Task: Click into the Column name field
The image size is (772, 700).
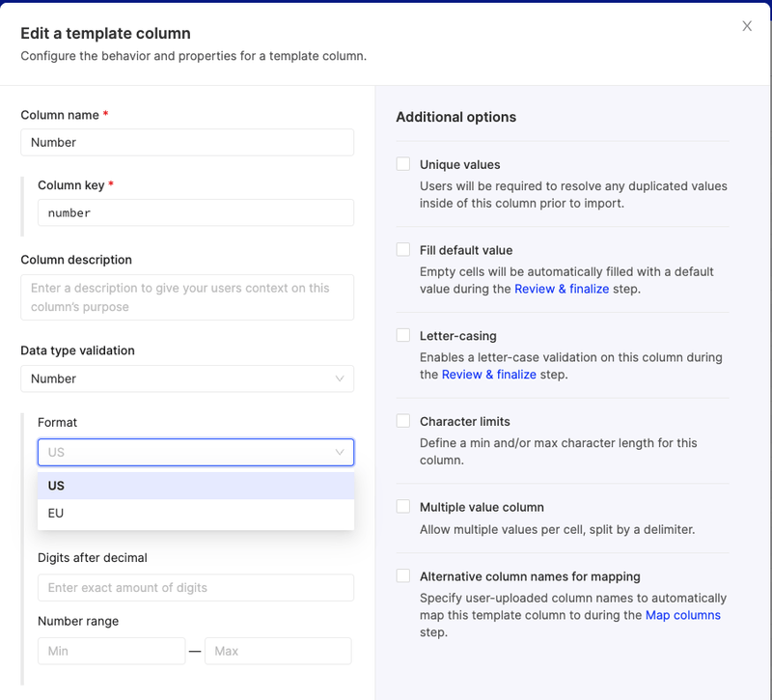Action: click(x=187, y=142)
